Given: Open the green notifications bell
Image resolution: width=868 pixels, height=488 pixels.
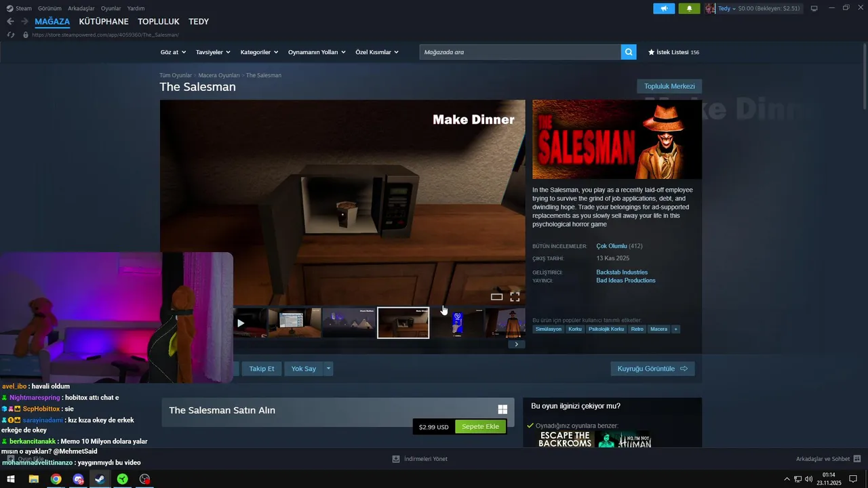Looking at the screenshot, I should coord(689,8).
